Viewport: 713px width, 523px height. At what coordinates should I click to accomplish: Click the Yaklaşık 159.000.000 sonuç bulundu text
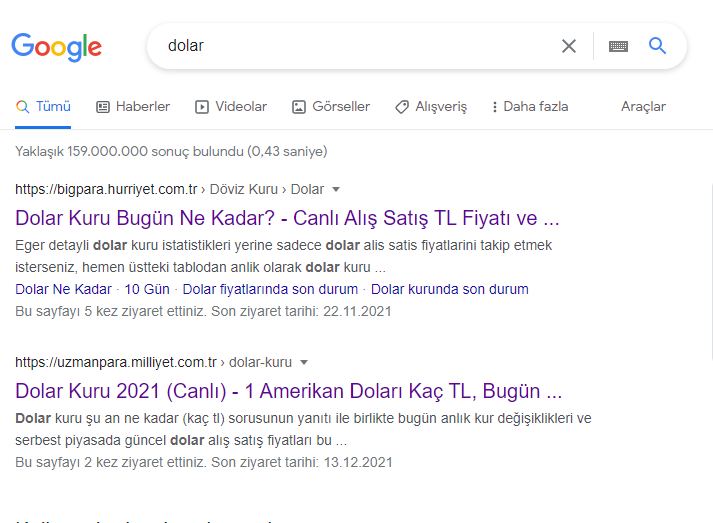pyautogui.click(x=171, y=151)
